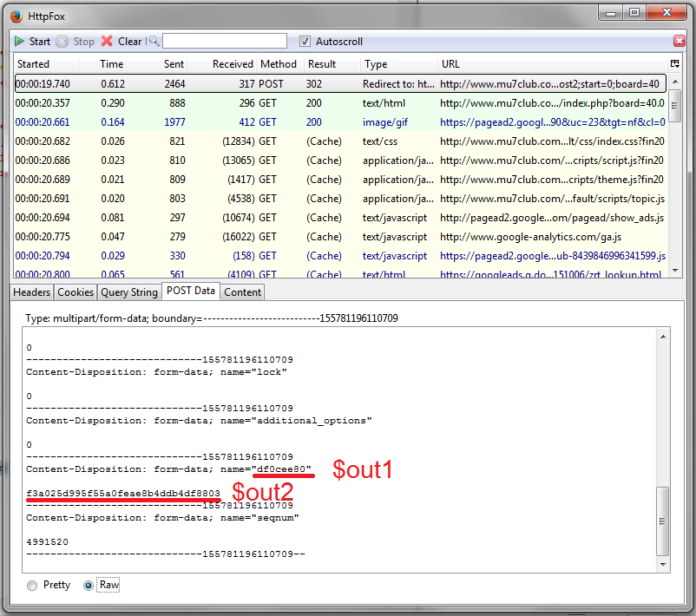
Task: Select the text/css index.css request row
Action: (x=340, y=141)
